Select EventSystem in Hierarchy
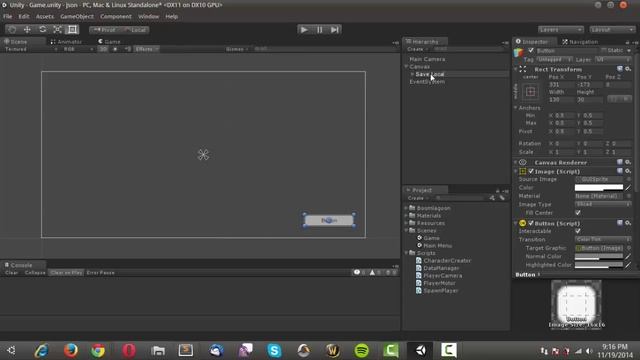The image size is (640, 360). 427,82
